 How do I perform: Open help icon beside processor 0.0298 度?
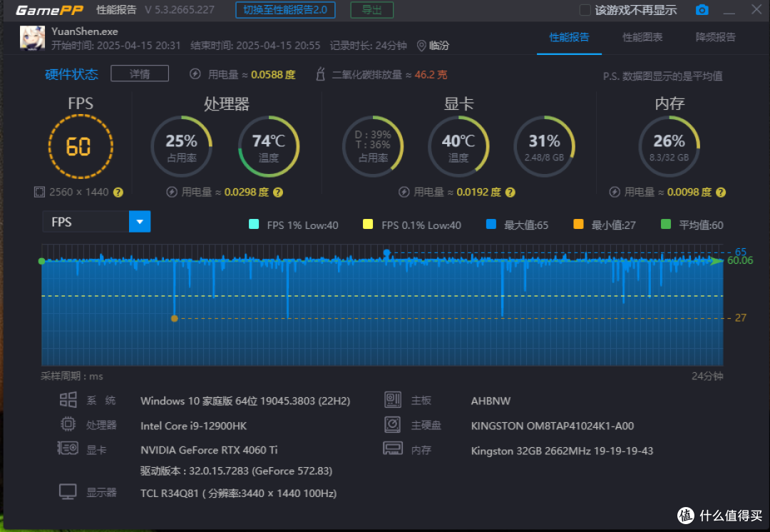[x=278, y=192]
